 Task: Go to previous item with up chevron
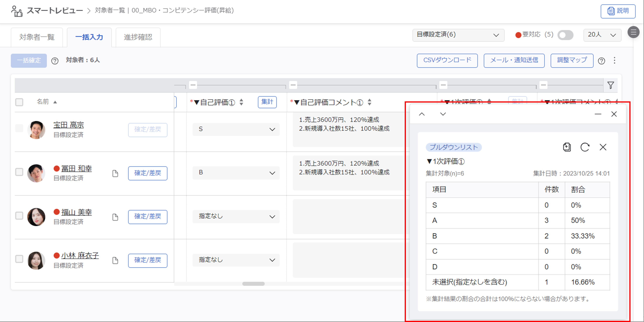pos(422,114)
